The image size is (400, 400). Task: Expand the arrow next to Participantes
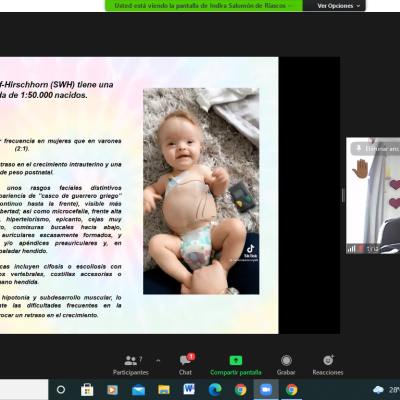tap(158, 361)
